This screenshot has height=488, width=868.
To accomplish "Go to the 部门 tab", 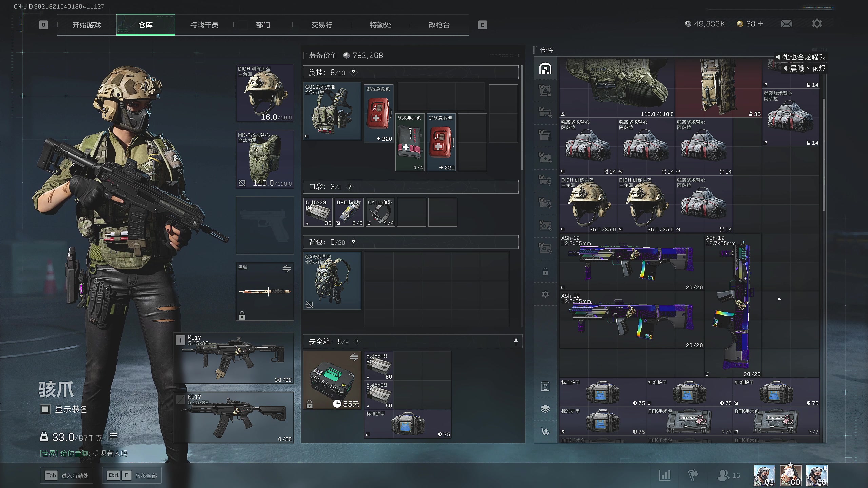I will click(263, 25).
